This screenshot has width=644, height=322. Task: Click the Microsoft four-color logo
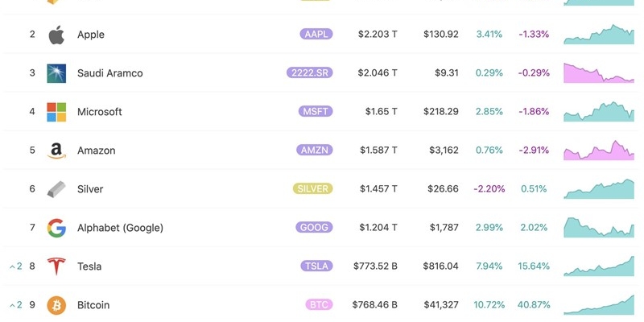click(x=56, y=112)
